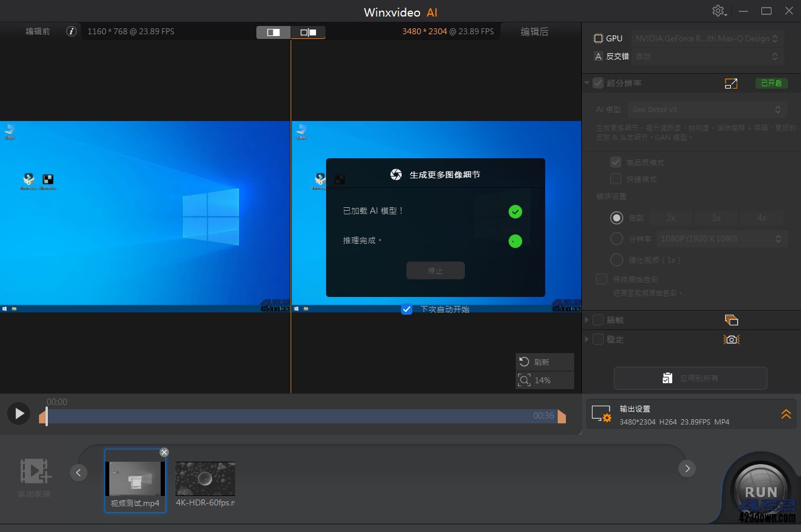Viewport: 801px width, 532px height.
Task: Toggle the 超分辨率 checkbox
Action: pyautogui.click(x=598, y=83)
